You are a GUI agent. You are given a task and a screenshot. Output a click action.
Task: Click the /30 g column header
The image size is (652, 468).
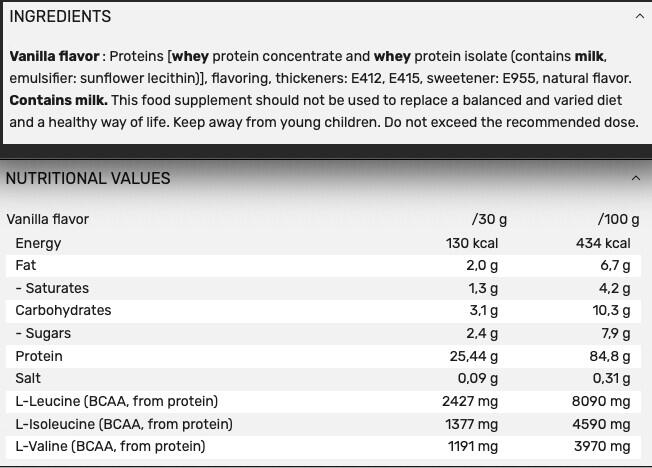coord(489,219)
